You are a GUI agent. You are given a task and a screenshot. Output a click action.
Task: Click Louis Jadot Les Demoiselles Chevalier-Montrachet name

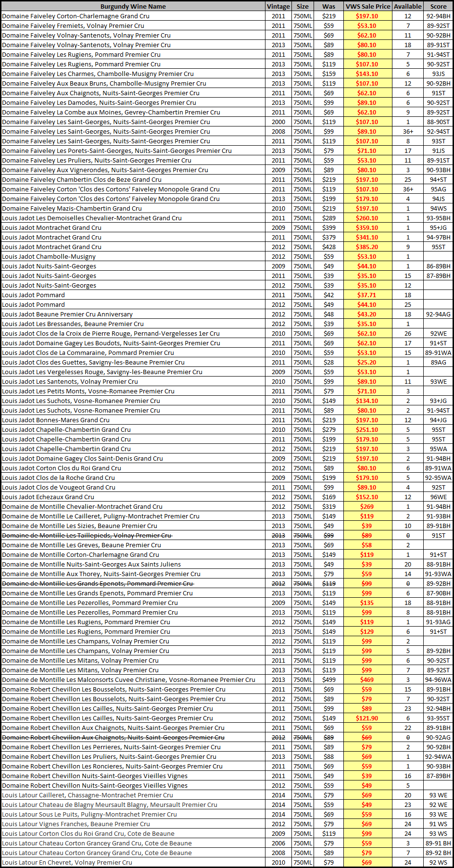92,218
